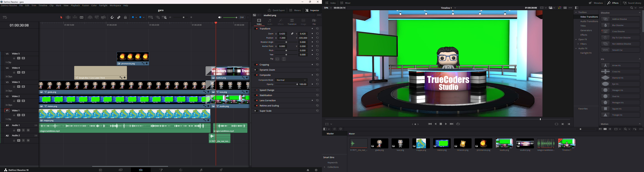Toggle Linked Selection chain icon
The width and height of the screenshot is (644, 172).
[x=119, y=17]
